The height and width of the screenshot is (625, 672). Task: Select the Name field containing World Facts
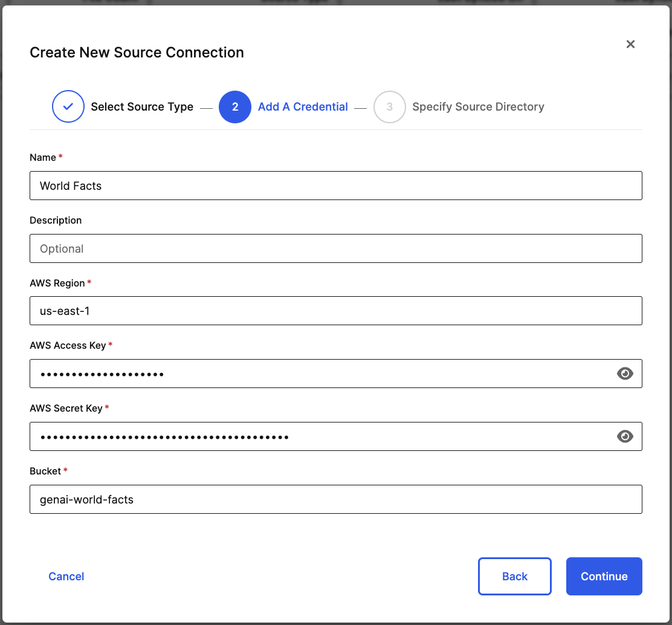335,186
